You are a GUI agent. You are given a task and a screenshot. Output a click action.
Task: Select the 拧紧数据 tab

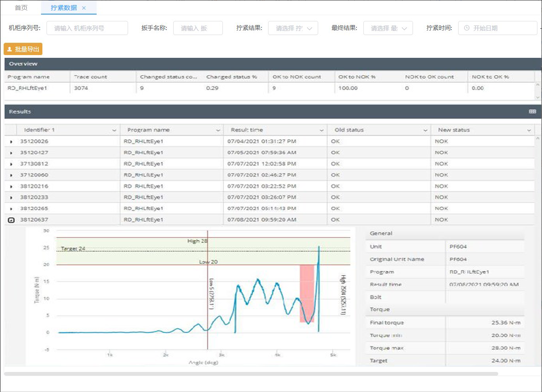coord(64,8)
